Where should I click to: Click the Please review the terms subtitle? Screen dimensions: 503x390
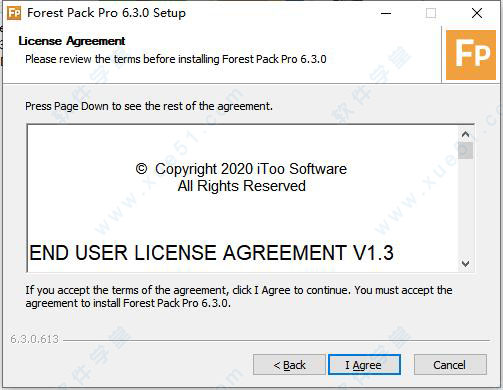point(176,59)
